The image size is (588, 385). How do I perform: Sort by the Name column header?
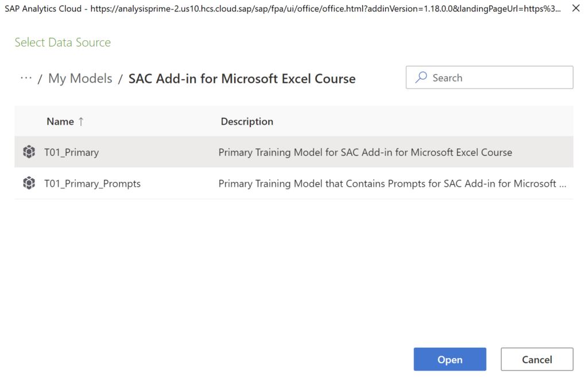point(60,122)
